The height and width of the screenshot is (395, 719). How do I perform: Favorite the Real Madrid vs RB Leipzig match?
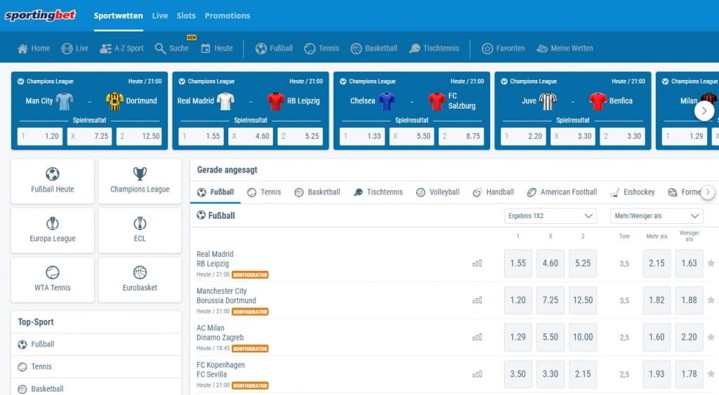pyautogui.click(x=711, y=263)
